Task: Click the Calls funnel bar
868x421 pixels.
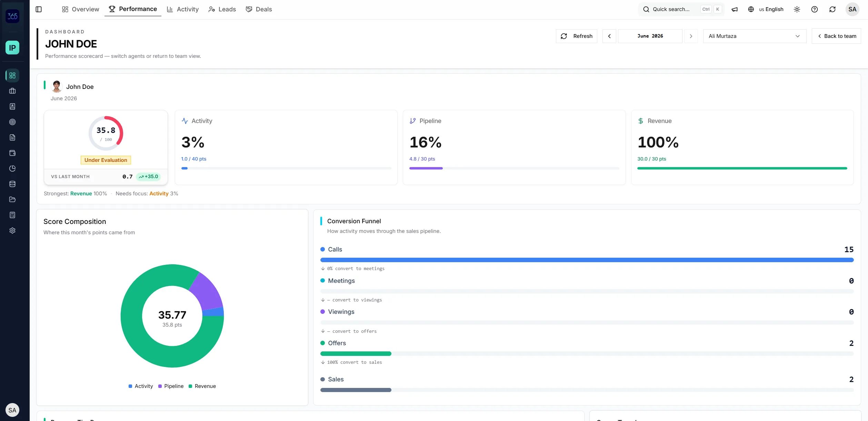Action: (x=587, y=260)
